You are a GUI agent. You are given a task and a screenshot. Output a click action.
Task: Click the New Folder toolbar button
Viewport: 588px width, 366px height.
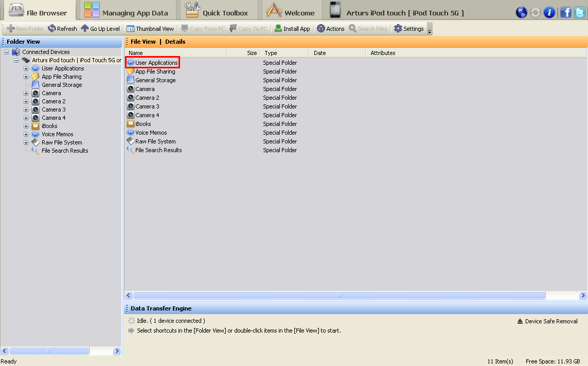point(26,28)
